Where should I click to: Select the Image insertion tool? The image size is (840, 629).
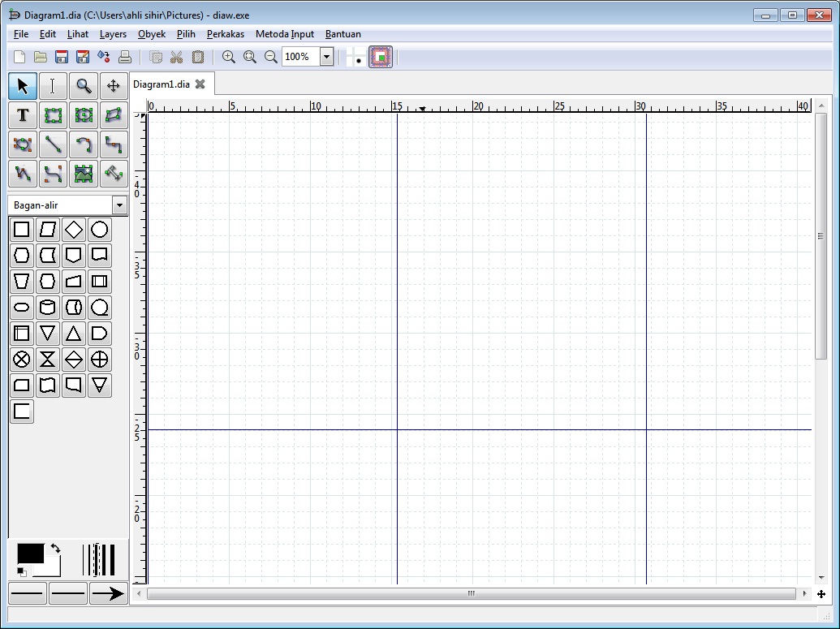(84, 174)
